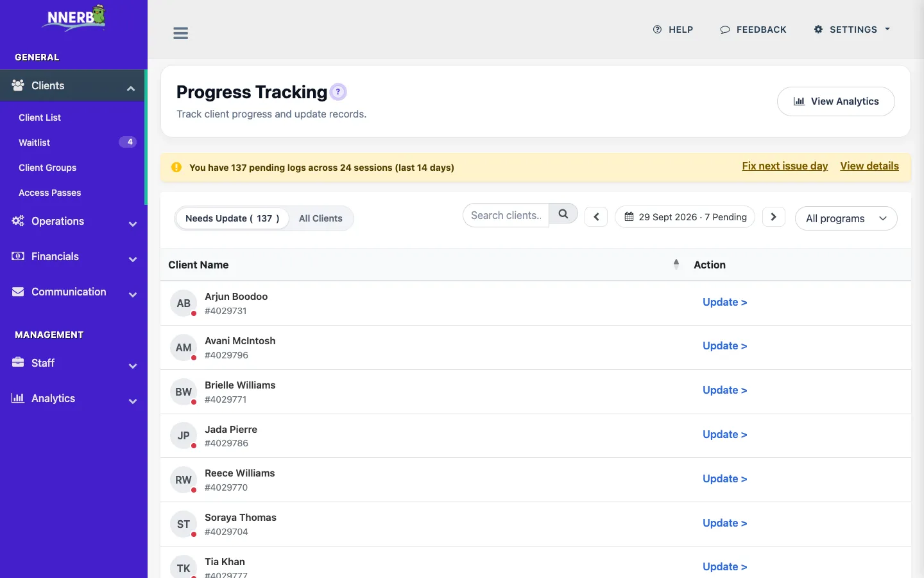Expand the Communication sidebar section

coord(74,292)
